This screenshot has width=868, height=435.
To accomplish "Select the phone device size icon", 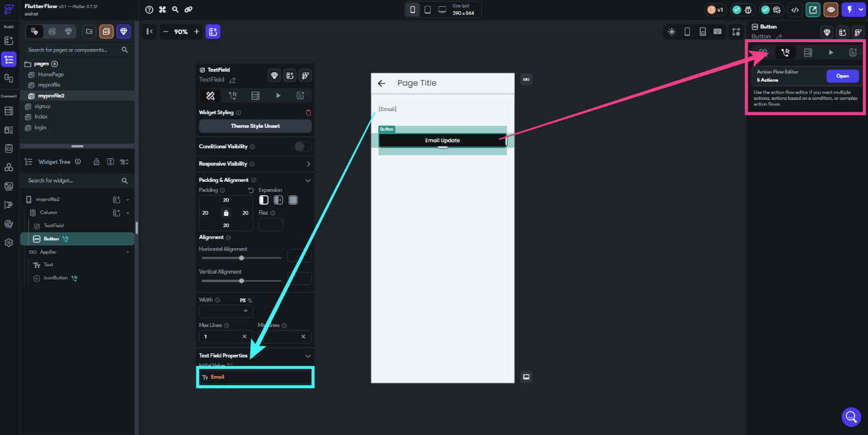I will pos(412,9).
